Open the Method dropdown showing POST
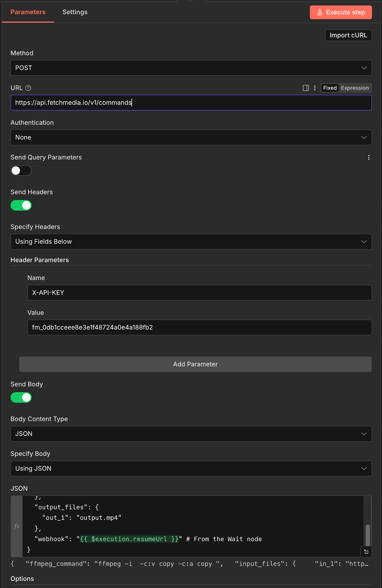This screenshot has height=588, width=382. [x=191, y=68]
